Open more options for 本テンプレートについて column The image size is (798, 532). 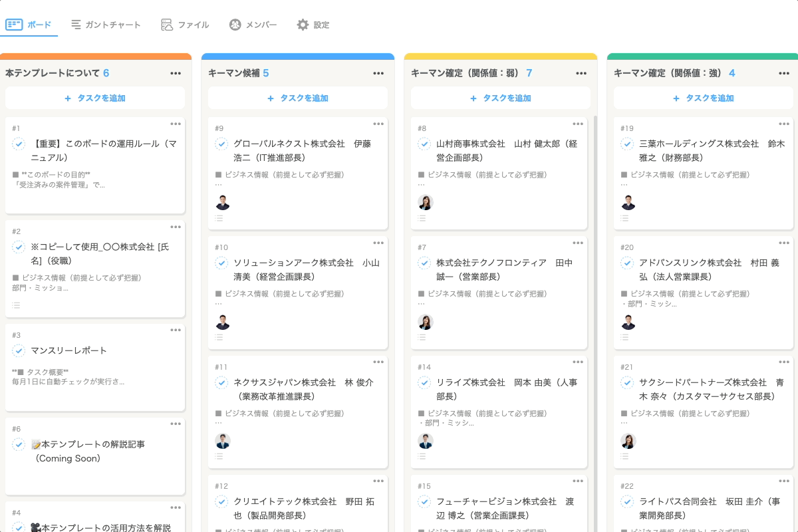pyautogui.click(x=176, y=73)
